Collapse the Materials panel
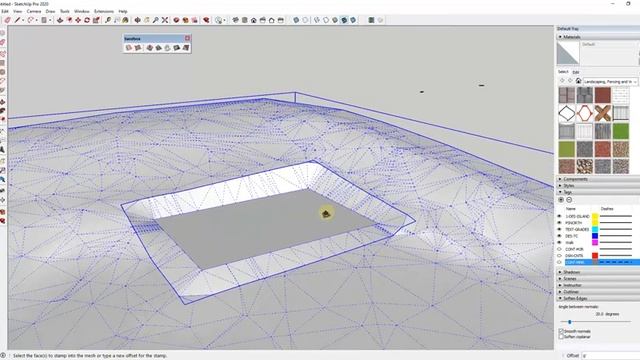This screenshot has width=640, height=360. coord(560,37)
